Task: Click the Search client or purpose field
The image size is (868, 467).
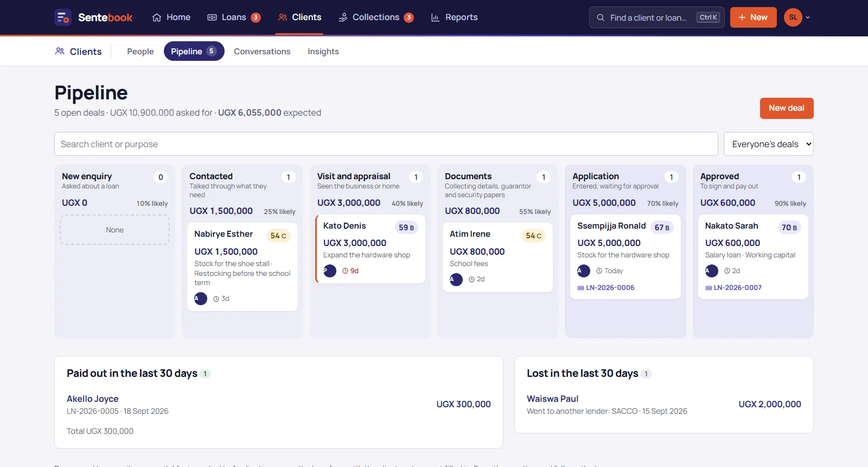Action: pos(386,144)
